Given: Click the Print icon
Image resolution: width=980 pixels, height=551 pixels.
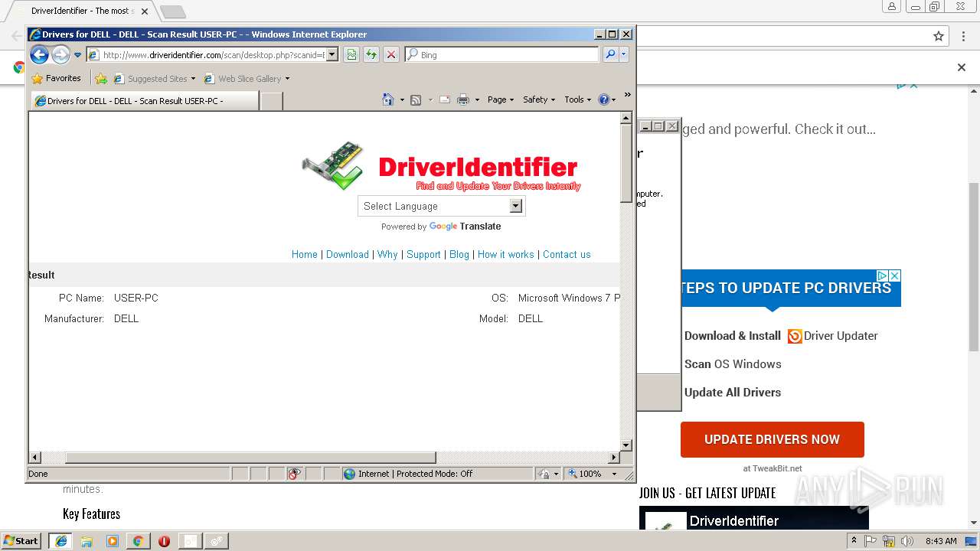Looking at the screenshot, I should click(463, 99).
